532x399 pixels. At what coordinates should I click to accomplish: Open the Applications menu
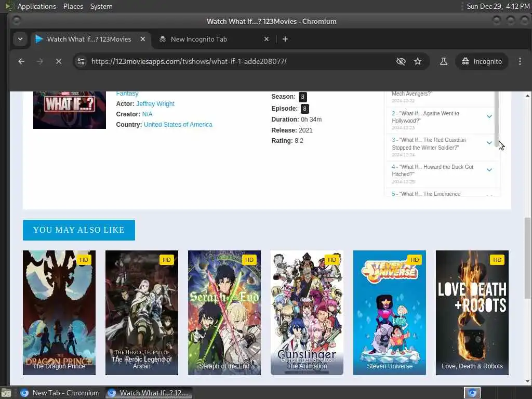pyautogui.click(x=37, y=6)
